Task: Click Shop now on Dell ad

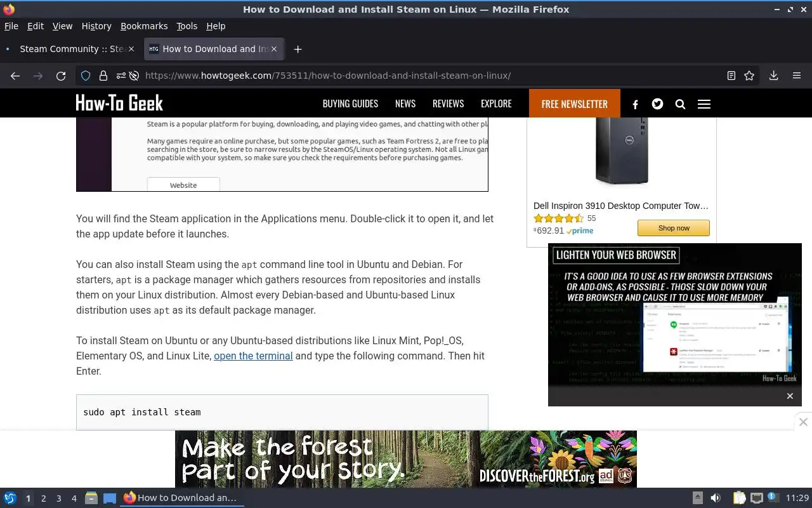Action: (x=674, y=228)
